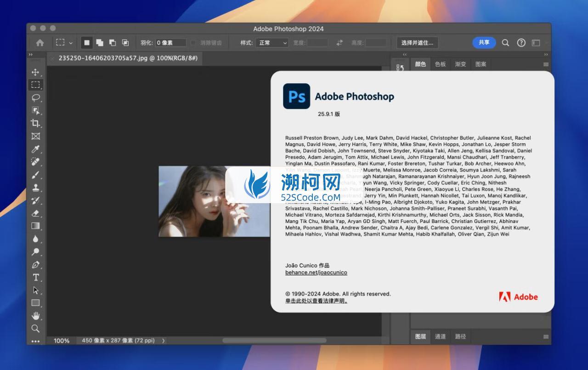This screenshot has height=370, width=588.
Task: Select the Crop tool
Action: point(35,123)
